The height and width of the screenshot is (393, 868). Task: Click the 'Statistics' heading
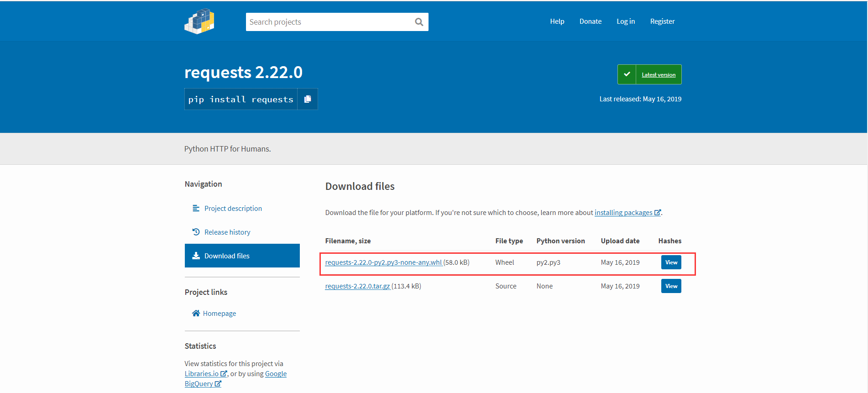(x=200, y=346)
